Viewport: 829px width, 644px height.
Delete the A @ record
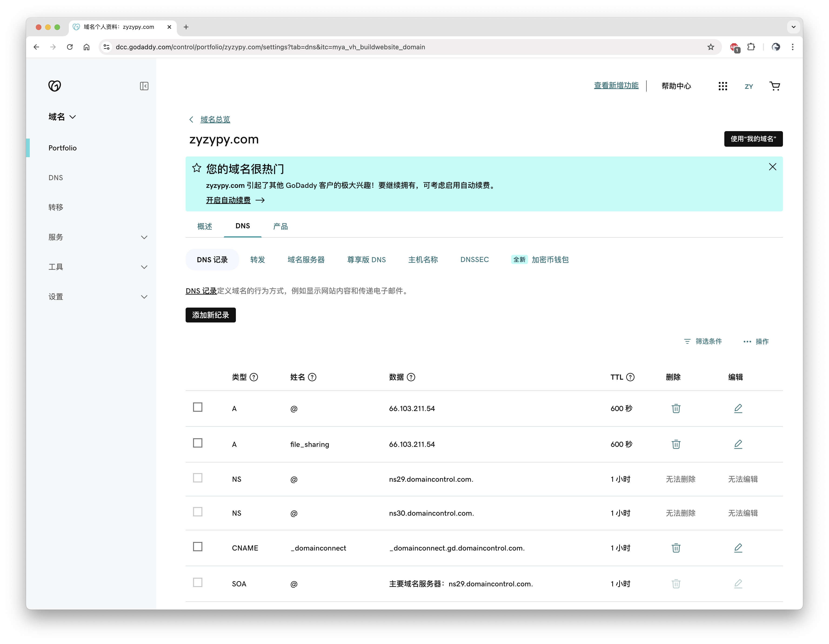pos(676,408)
